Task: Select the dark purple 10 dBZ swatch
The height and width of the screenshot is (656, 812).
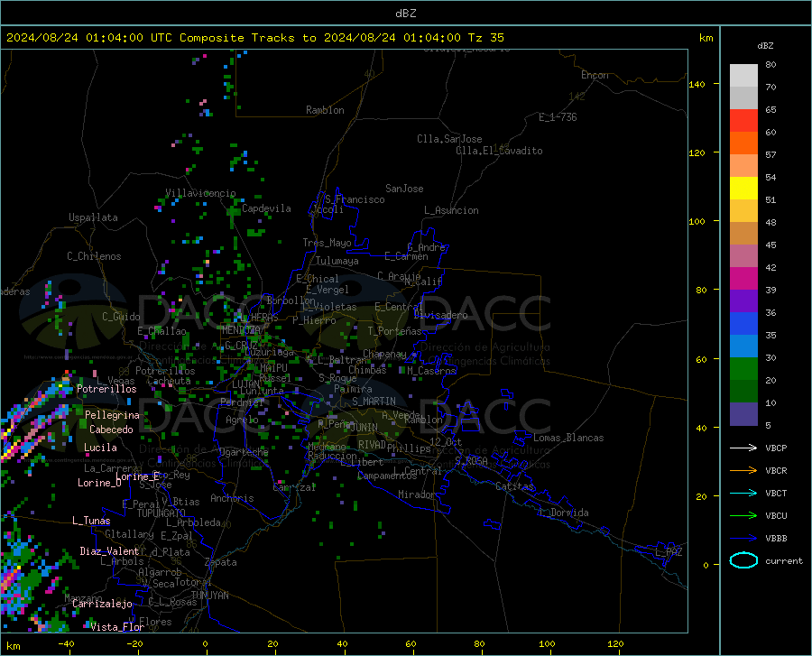Action: [x=743, y=414]
